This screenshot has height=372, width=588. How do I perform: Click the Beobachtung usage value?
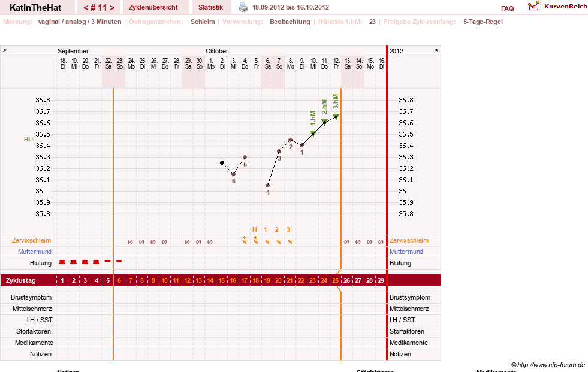tap(290, 22)
